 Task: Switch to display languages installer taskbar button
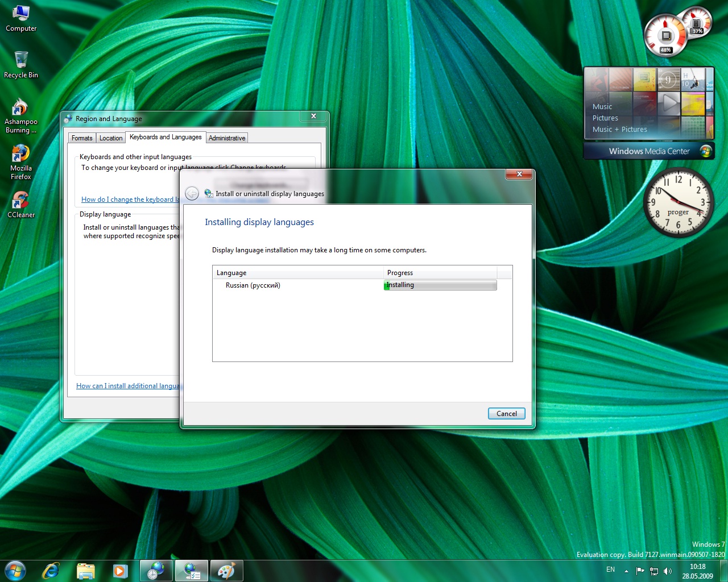(x=191, y=571)
